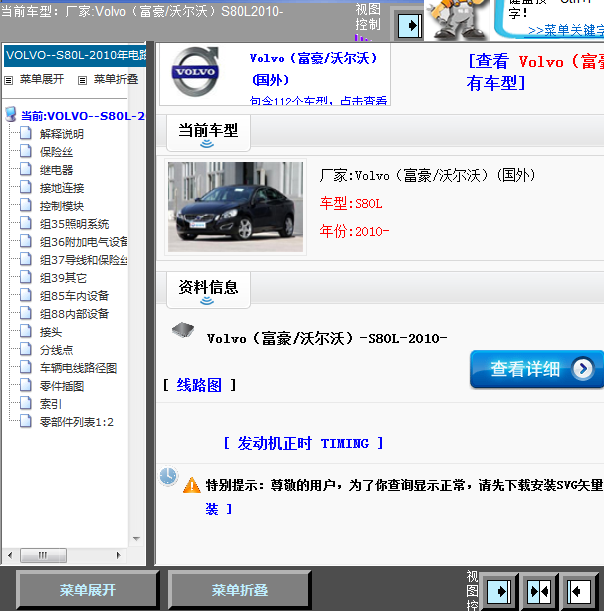Expand the 当前车型 section tab

click(x=208, y=133)
